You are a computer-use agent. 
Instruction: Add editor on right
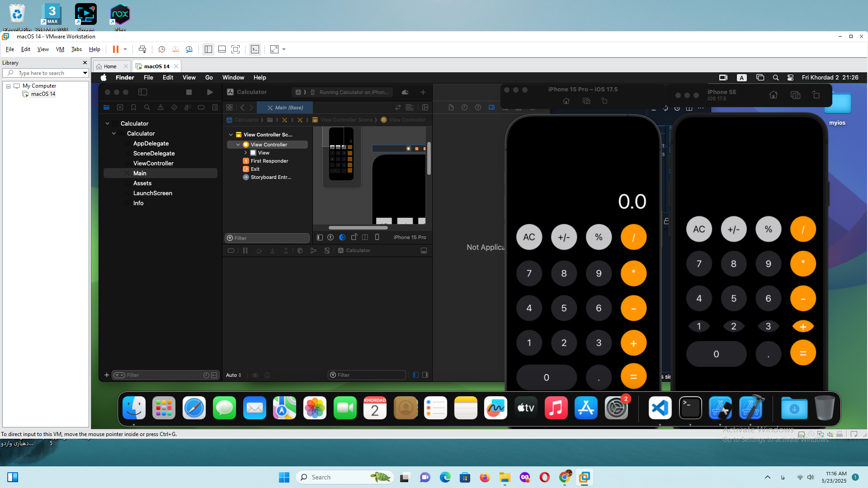coord(425,108)
